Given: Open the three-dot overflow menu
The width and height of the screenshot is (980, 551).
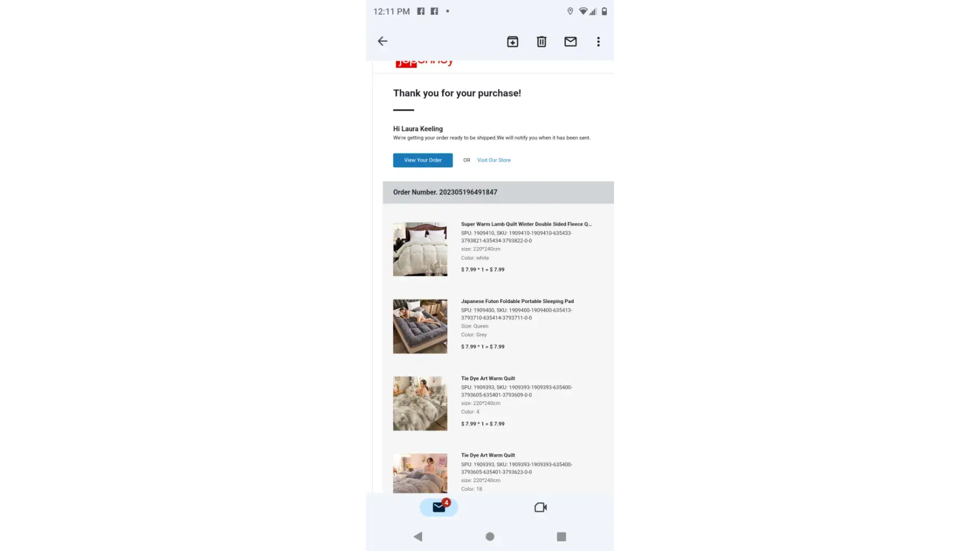Looking at the screenshot, I should 599,42.
